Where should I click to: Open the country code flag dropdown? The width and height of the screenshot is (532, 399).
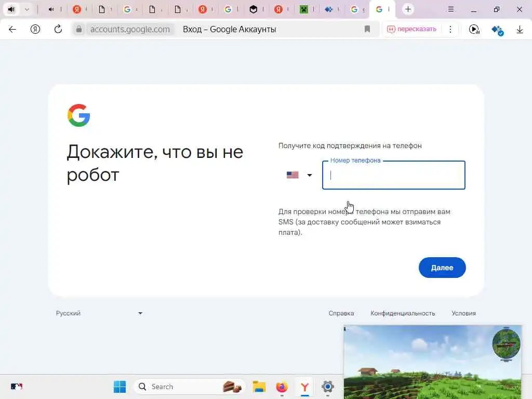coord(299,175)
